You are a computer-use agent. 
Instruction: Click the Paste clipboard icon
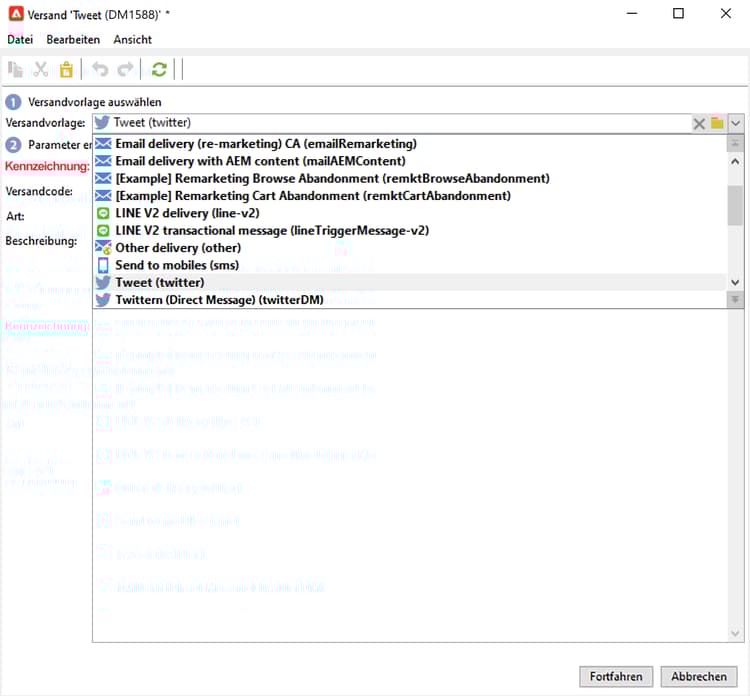(66, 70)
